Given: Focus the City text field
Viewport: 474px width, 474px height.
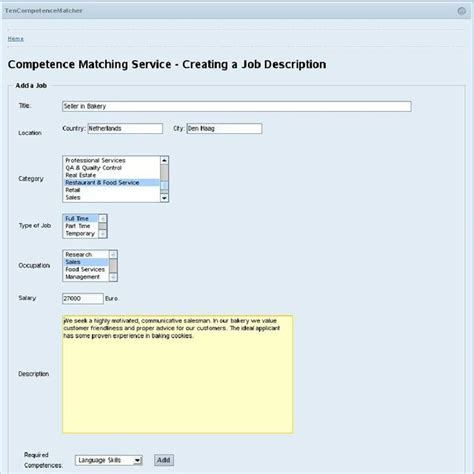Looking at the screenshot, I should coord(224,129).
